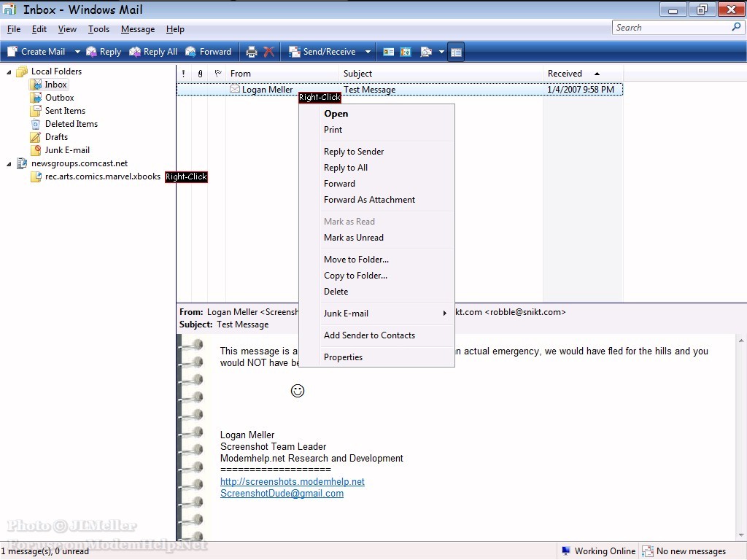Viewport: 747px width, 560px height.
Task: Sort messages by Received column
Action: point(583,74)
